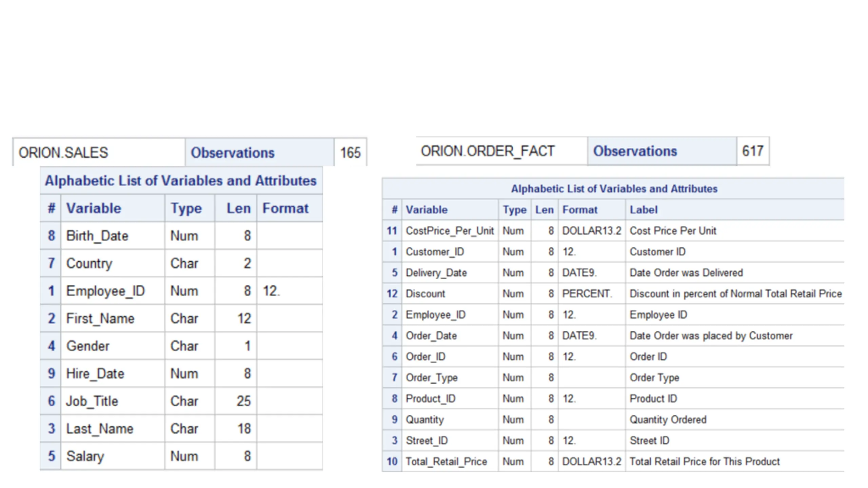Click the Delivery_Date variable cell
The height and width of the screenshot is (488, 868).
(450, 273)
